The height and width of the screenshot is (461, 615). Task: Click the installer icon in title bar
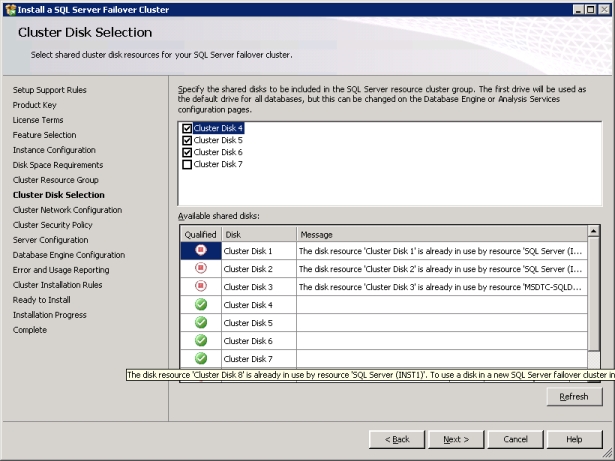tap(11, 9)
